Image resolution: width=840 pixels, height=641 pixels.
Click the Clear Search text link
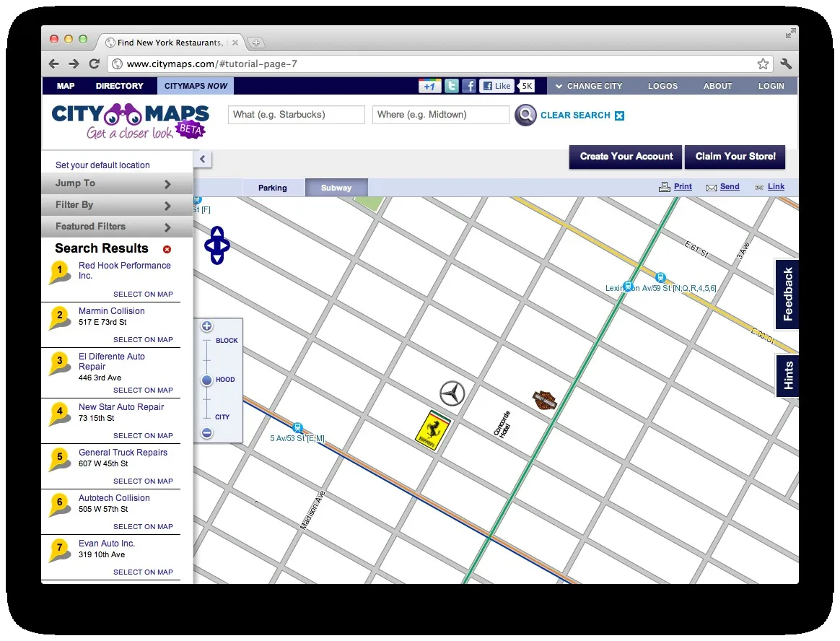pos(575,115)
